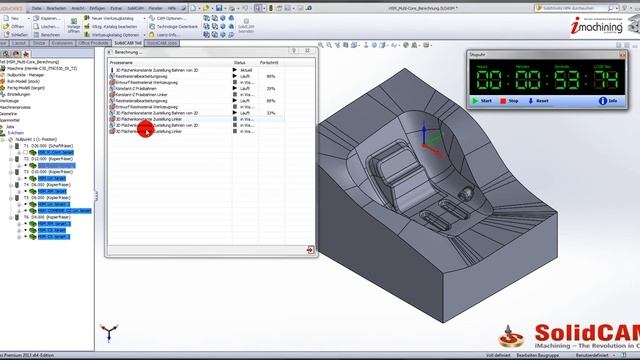The height and width of the screenshot is (360, 640).
Task: Click Reset in the Stopuhr window
Action: [538, 101]
